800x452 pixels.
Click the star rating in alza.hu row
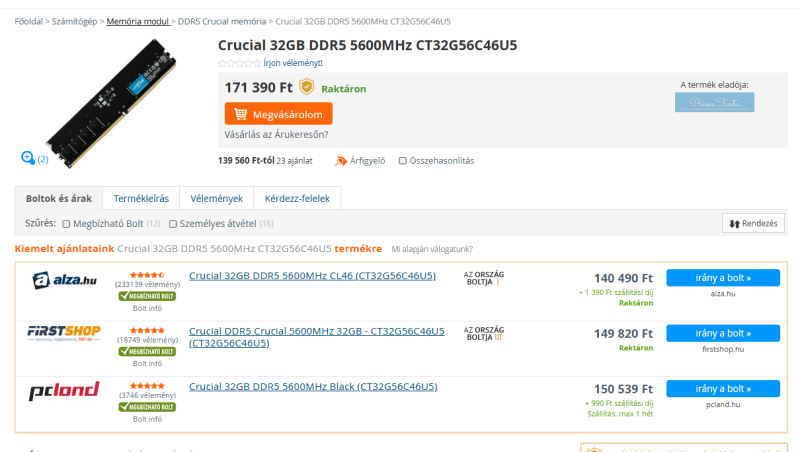(x=147, y=275)
